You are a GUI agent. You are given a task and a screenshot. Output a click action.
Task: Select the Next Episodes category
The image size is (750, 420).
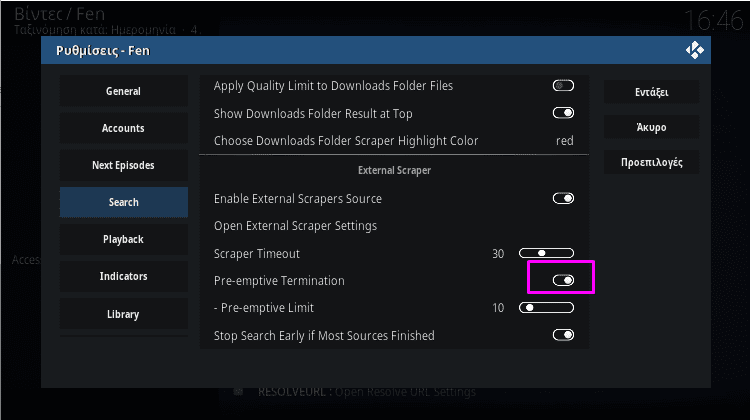tap(123, 165)
